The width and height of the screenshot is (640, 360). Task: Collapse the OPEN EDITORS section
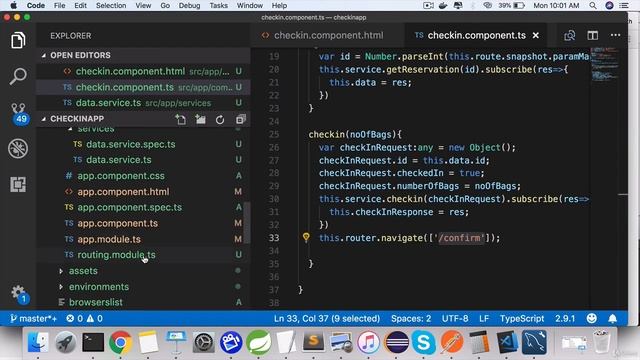[x=80, y=55]
